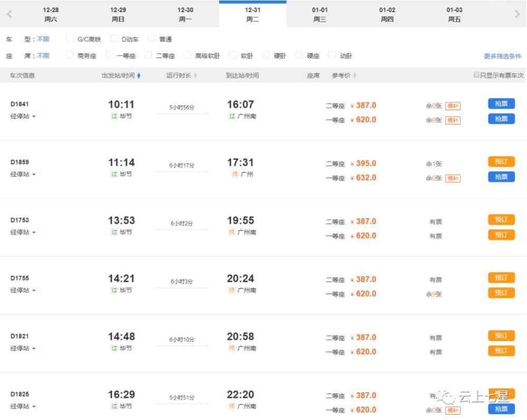
Task: Switch to the 12-29 周日 date tab
Action: [x=118, y=13]
